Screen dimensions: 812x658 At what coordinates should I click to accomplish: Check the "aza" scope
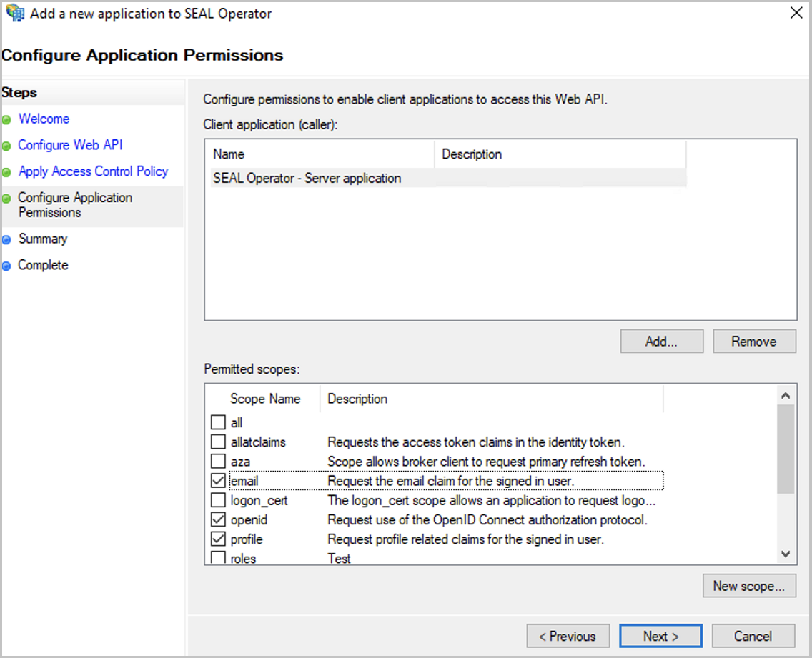(x=218, y=461)
